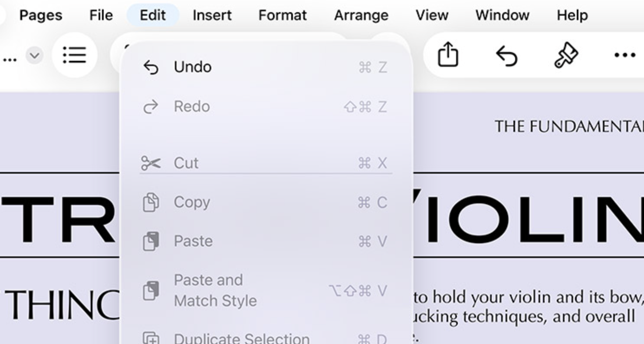
Task: Open the Window menu
Action: (502, 15)
